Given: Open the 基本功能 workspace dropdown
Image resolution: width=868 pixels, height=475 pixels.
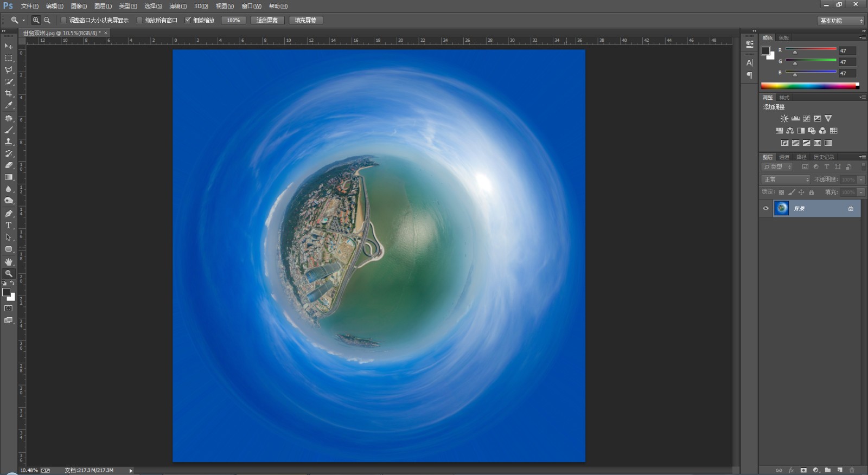Looking at the screenshot, I should (x=841, y=21).
